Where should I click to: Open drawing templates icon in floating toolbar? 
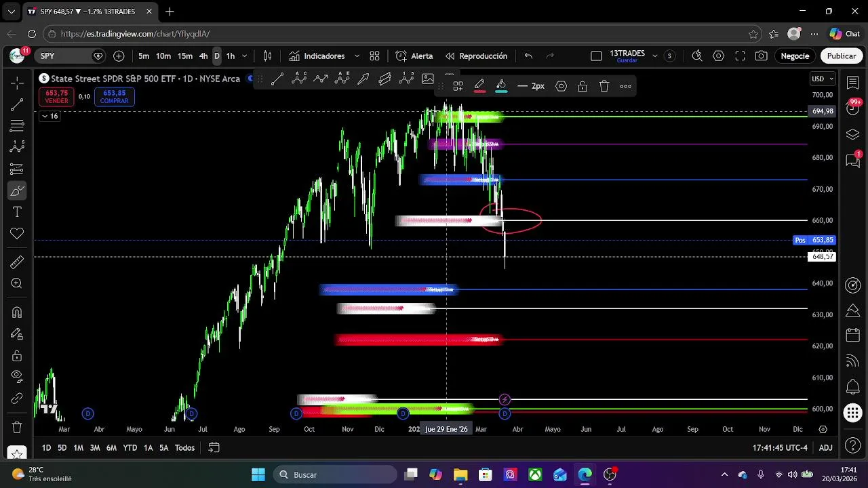click(458, 86)
